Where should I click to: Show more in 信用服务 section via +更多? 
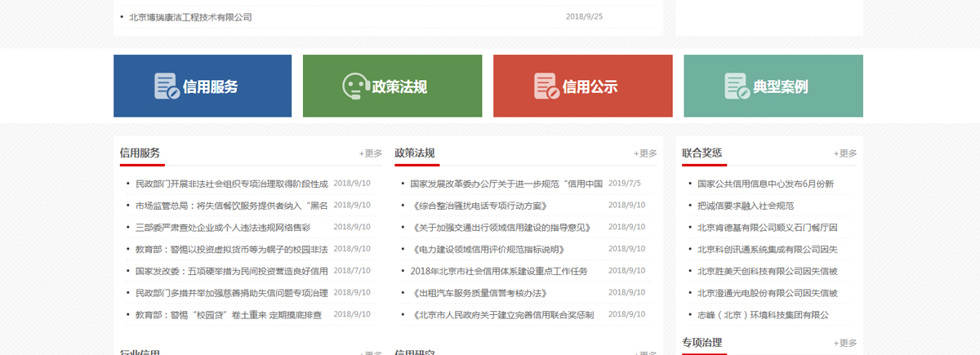pyautogui.click(x=371, y=153)
